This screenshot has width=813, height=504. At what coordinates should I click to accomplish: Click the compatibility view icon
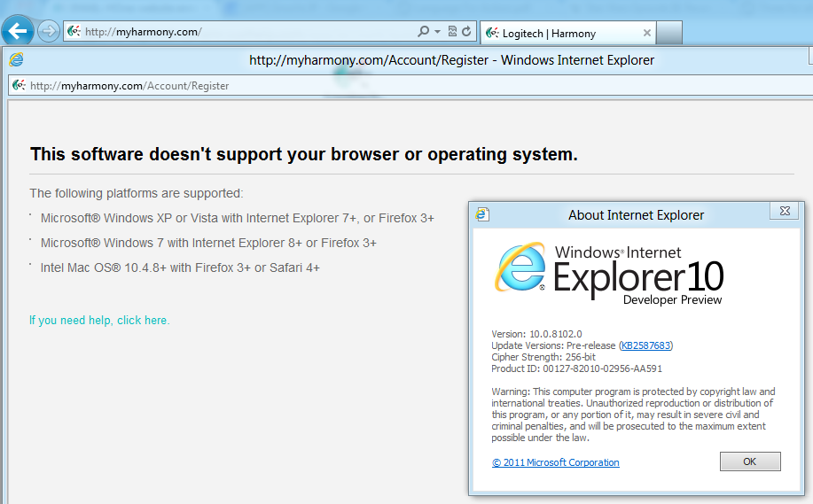[452, 32]
